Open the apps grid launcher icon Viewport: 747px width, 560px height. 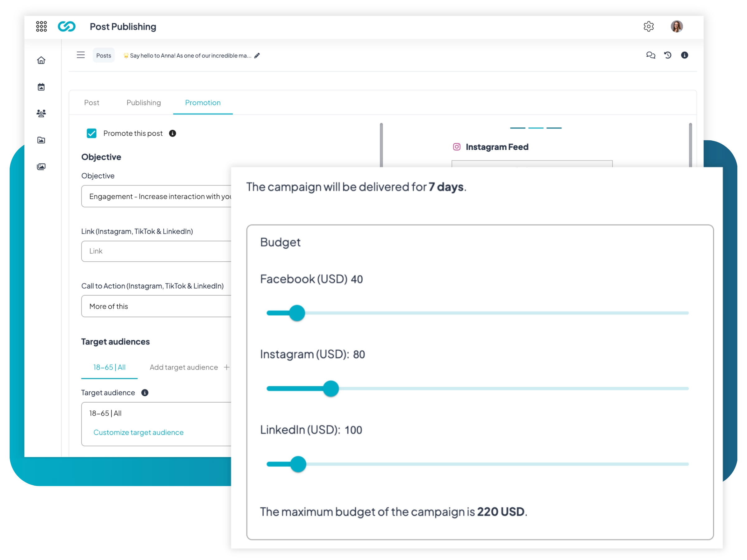click(41, 26)
